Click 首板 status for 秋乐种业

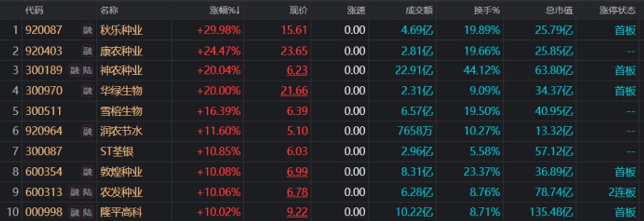coord(625,31)
